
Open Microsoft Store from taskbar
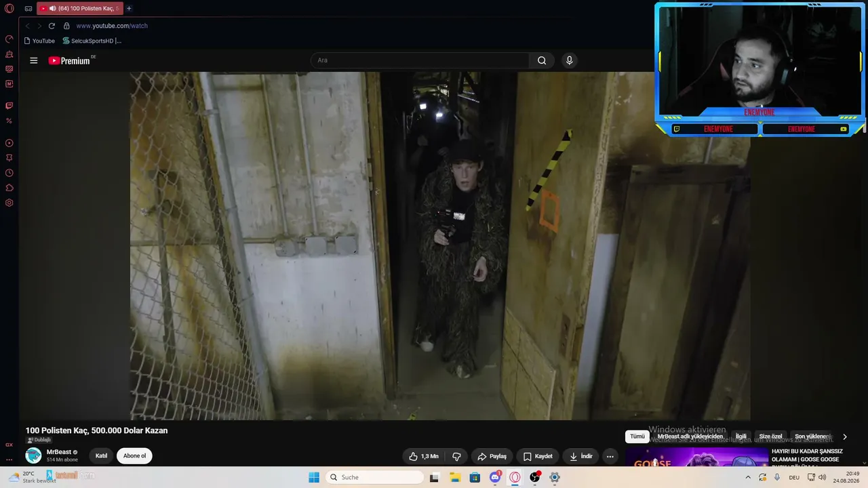(x=475, y=477)
